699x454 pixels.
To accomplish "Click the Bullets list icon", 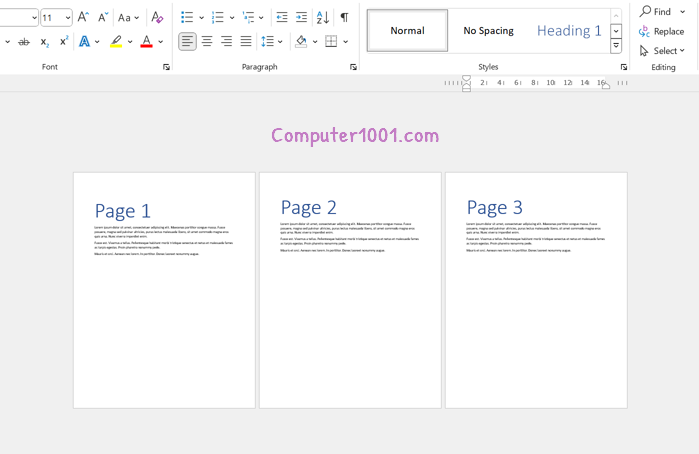I will pos(187,17).
